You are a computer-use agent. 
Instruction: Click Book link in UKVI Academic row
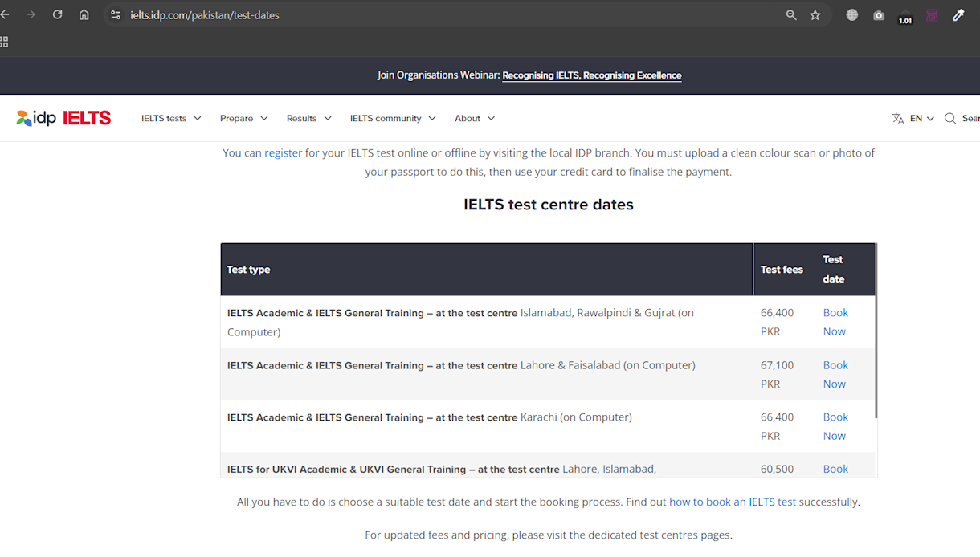pyautogui.click(x=835, y=469)
